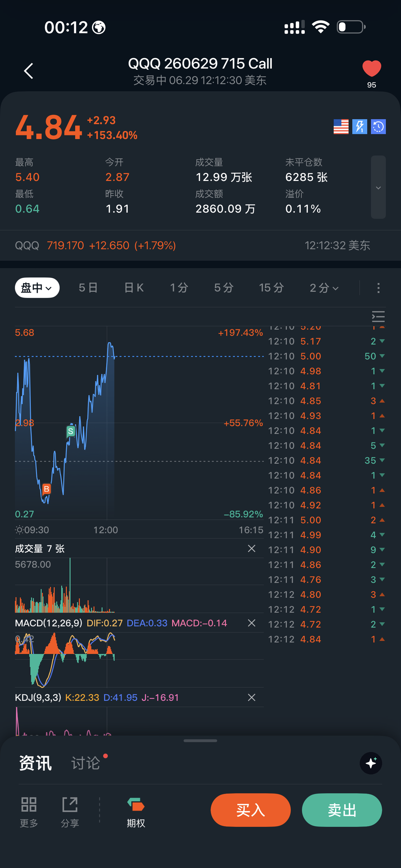Open the QQQ underlying quote row
The image size is (401, 868).
tap(200, 245)
